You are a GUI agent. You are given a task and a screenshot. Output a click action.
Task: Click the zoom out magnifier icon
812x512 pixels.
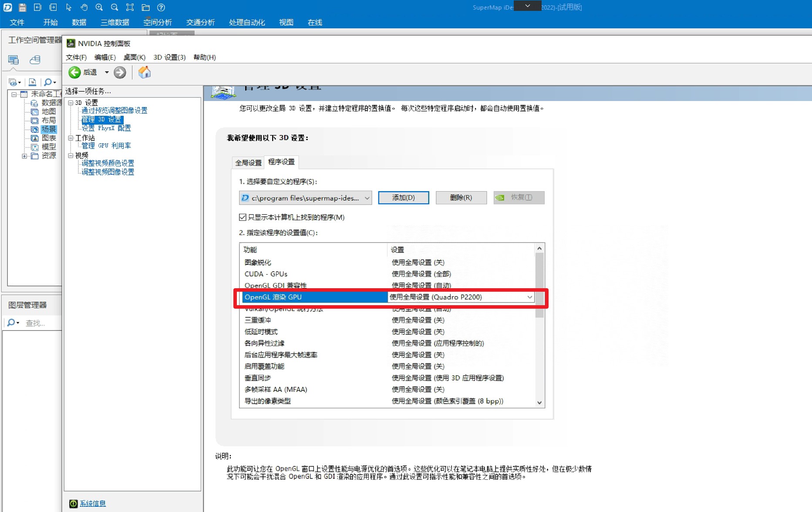[115, 7]
